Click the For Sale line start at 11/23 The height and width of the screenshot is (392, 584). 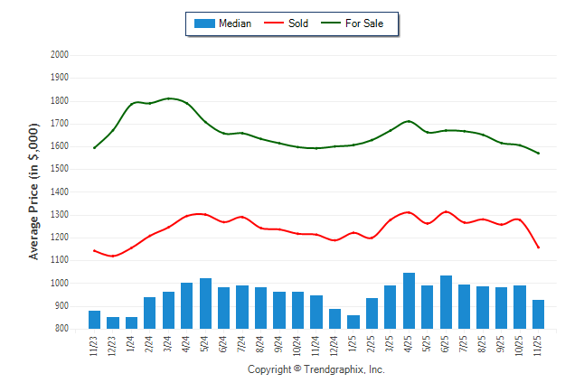pyautogui.click(x=94, y=147)
